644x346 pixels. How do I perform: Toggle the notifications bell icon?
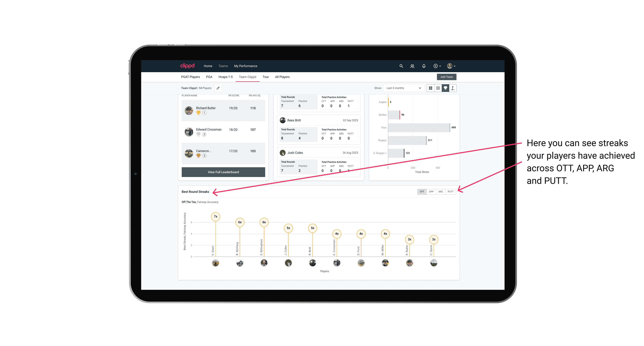(423, 66)
